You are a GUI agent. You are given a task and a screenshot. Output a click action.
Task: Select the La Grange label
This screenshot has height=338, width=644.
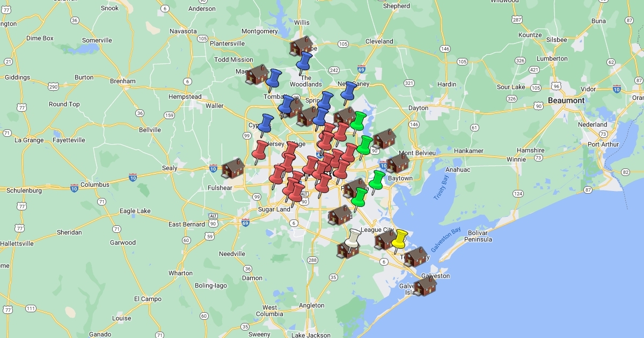[28, 140]
